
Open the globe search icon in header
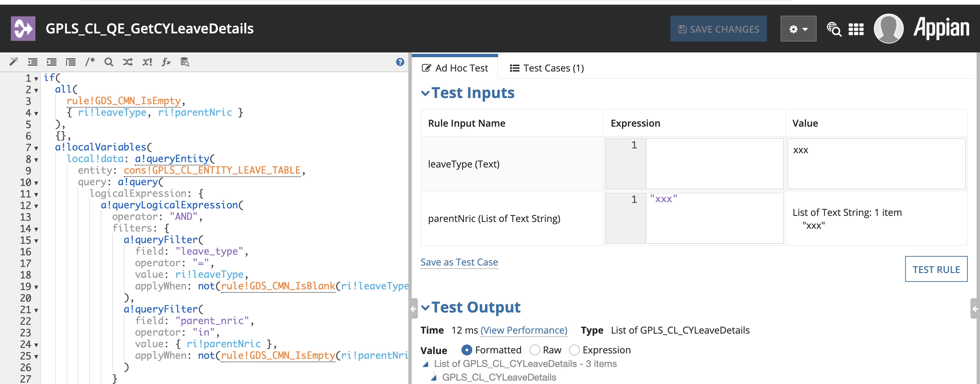(834, 29)
